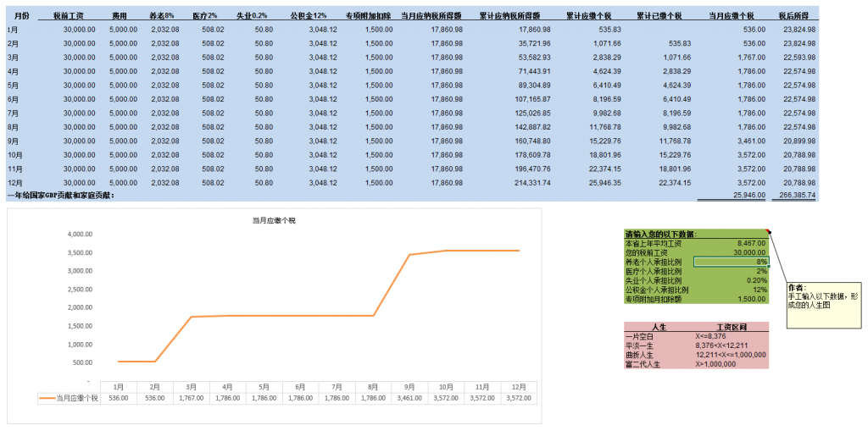
Task: Click the 请输入您的以下数据 heading
Action: [661, 234]
